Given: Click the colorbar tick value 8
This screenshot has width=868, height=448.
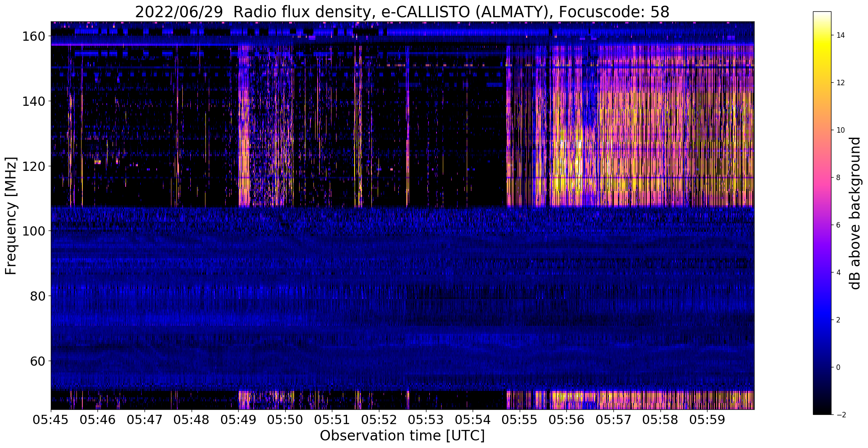Looking at the screenshot, I should pos(838,178).
